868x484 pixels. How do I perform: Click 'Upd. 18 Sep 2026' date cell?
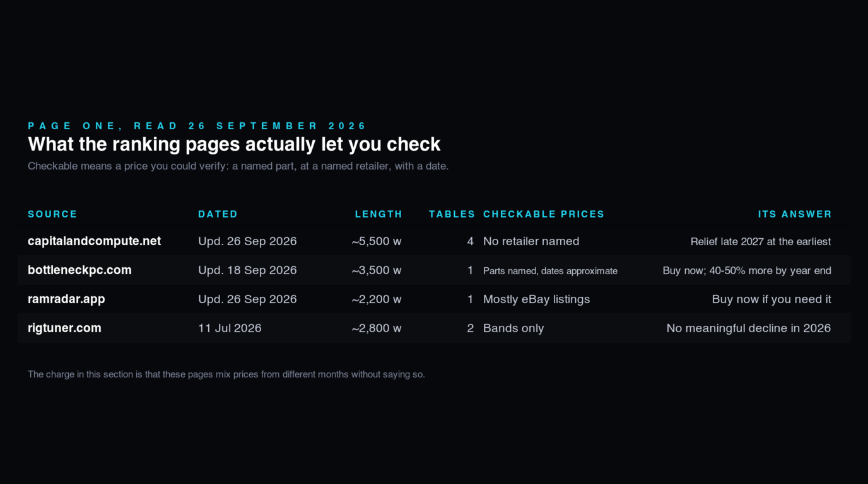tap(247, 270)
